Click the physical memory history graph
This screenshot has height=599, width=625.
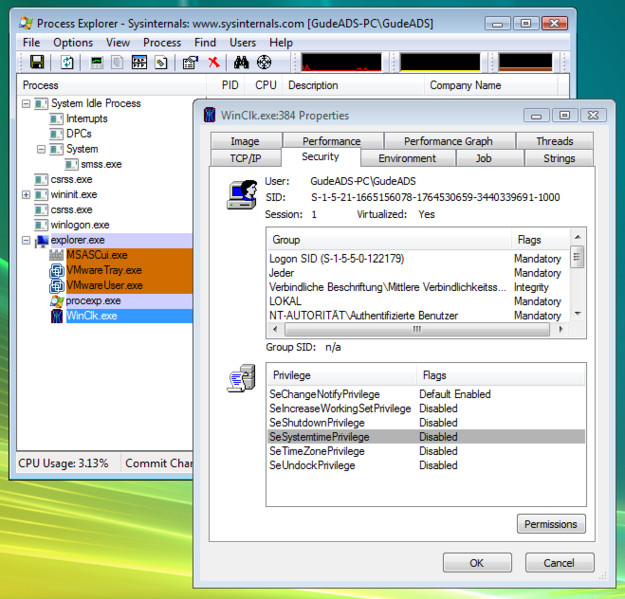525,62
